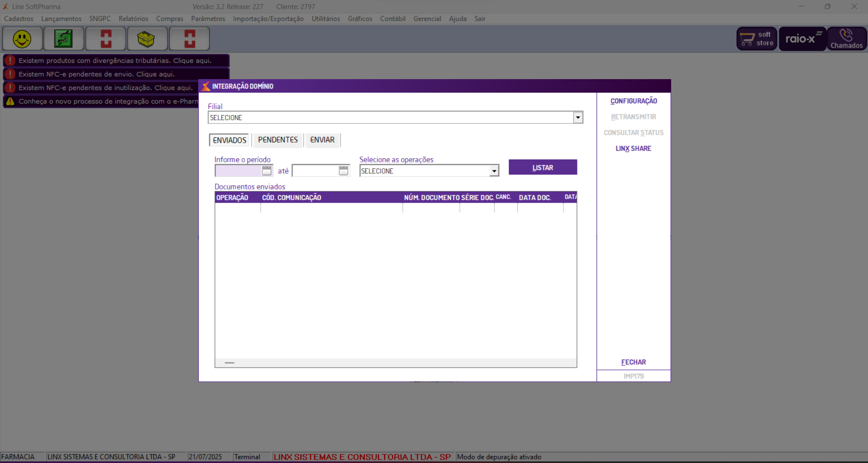Click the Linx SoftPharma app icon in the title bar
This screenshot has width=868, height=463.
click(x=6, y=7)
